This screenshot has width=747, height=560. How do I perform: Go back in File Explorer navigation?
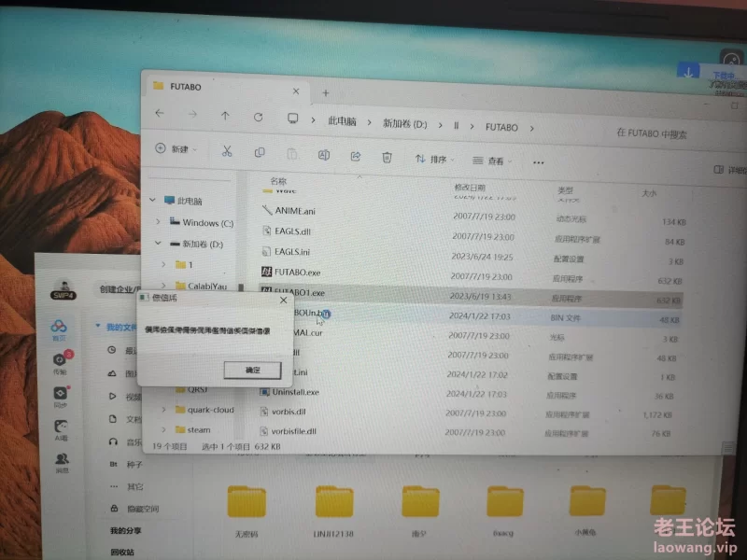(x=160, y=113)
